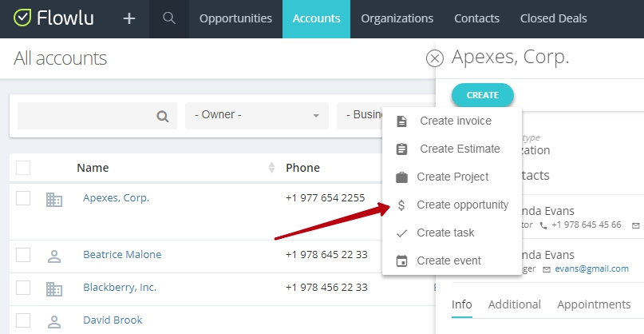Click the evans@gmail.com email link
The image size is (644, 334).
[592, 268]
